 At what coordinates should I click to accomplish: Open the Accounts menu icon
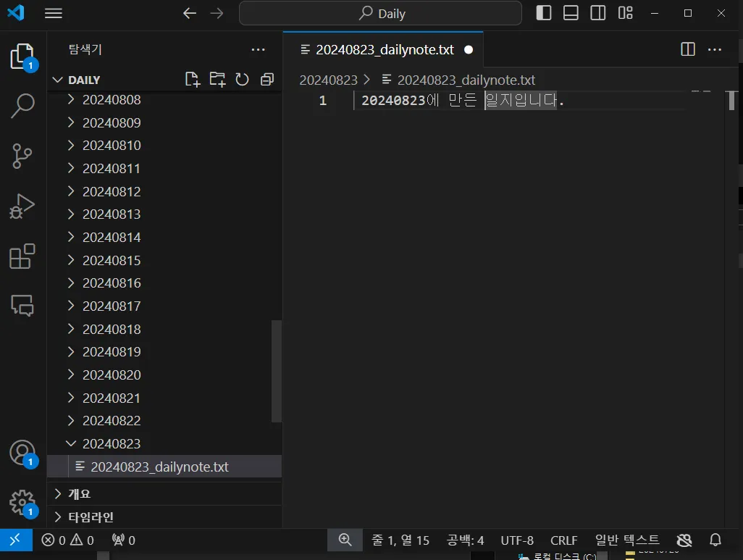click(x=22, y=454)
